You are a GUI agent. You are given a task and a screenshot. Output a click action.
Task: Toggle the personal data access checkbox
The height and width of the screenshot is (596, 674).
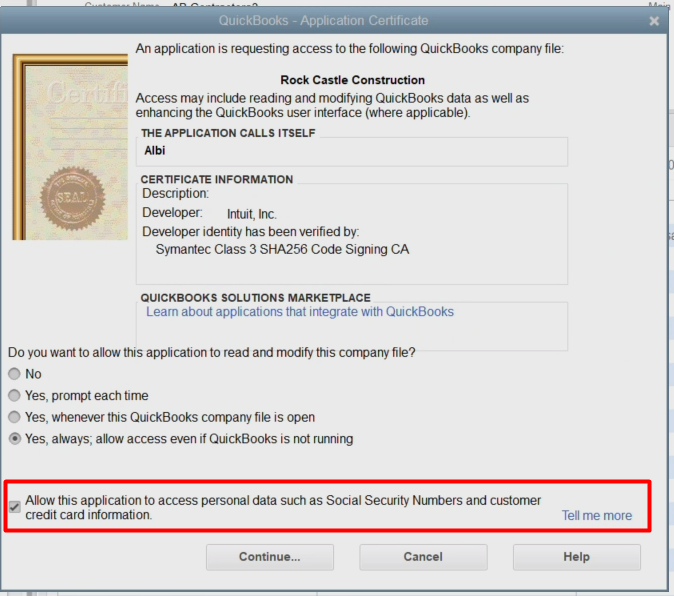[15, 507]
